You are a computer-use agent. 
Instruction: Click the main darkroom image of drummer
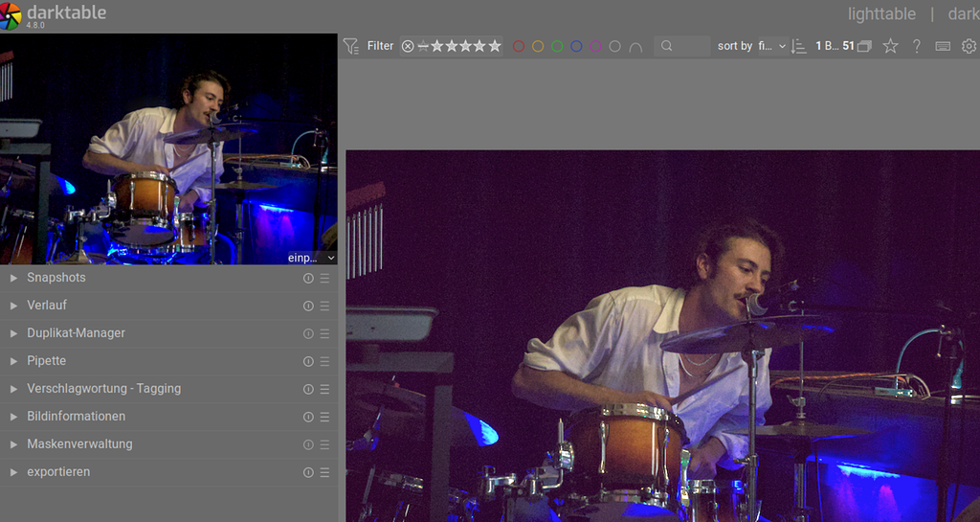point(662,335)
